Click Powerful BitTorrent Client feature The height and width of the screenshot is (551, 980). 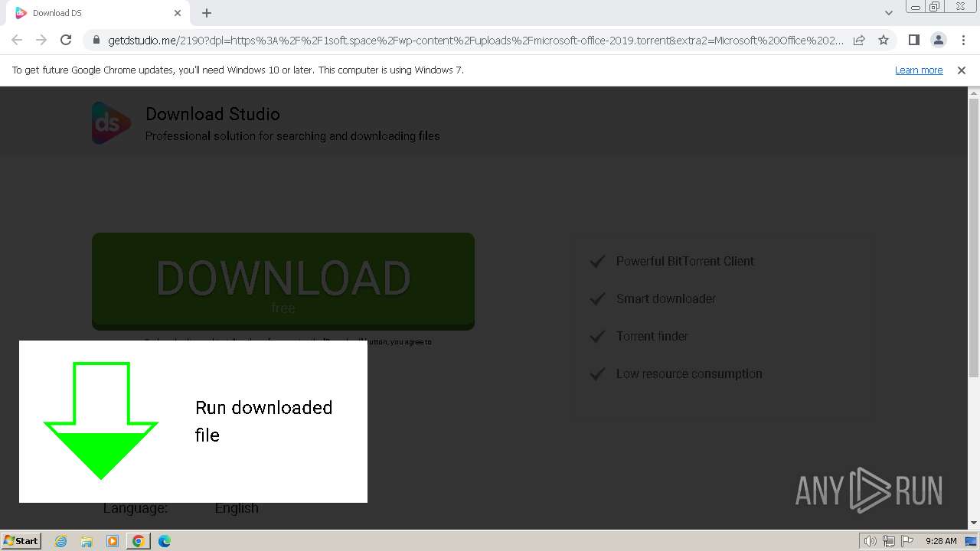685,261
